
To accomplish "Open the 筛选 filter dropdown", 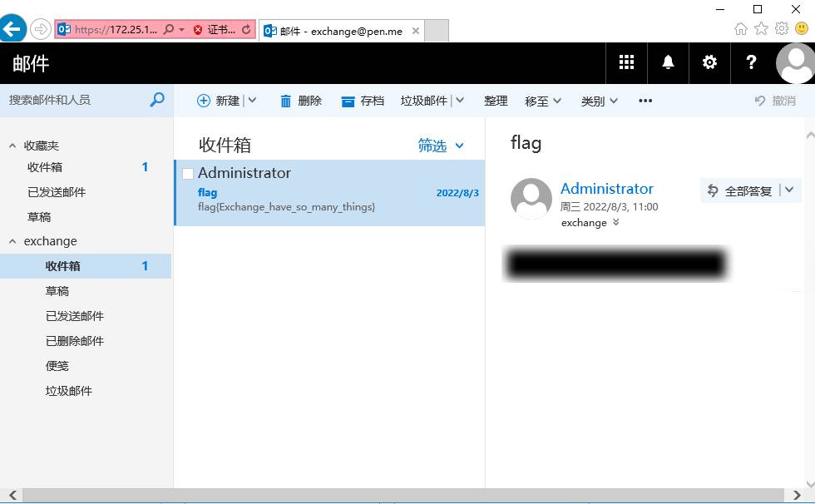I will [x=441, y=146].
